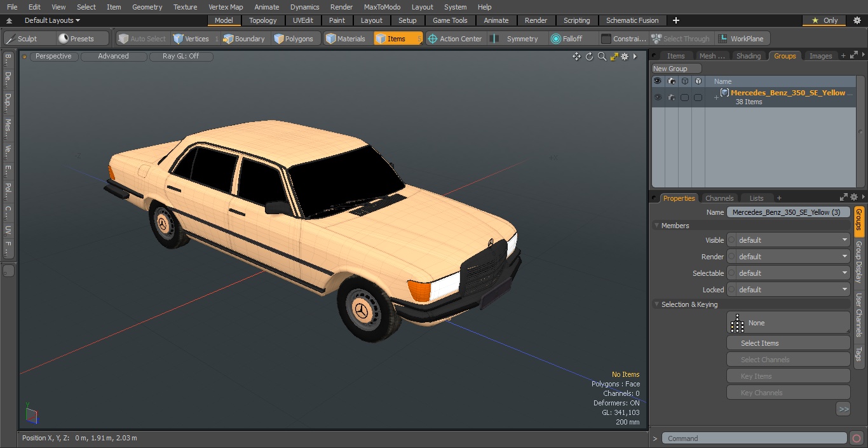Open the Render members dropdown
This screenshot has height=448, width=868.
point(788,257)
